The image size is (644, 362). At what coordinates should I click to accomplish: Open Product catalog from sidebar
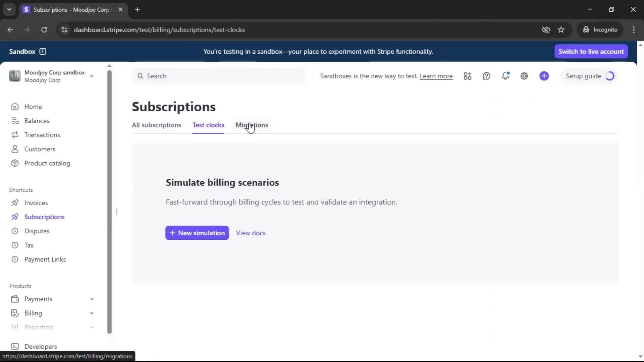click(x=47, y=163)
